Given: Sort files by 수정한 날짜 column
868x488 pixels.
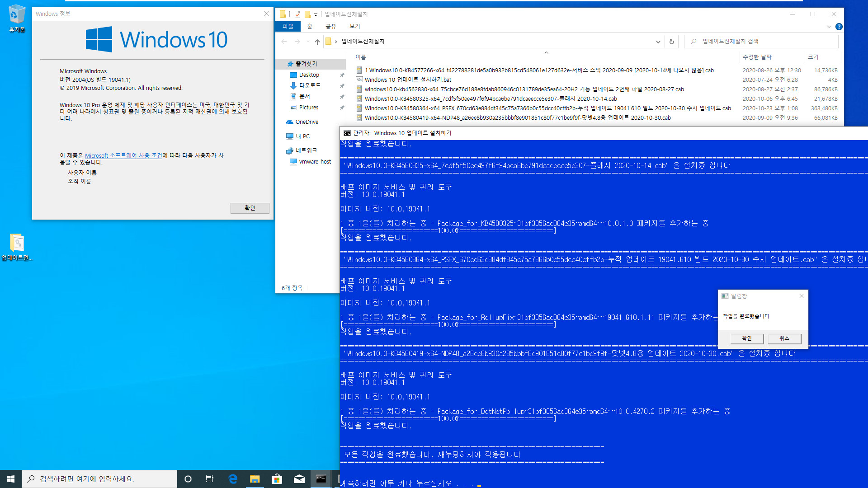Looking at the screenshot, I should [757, 57].
